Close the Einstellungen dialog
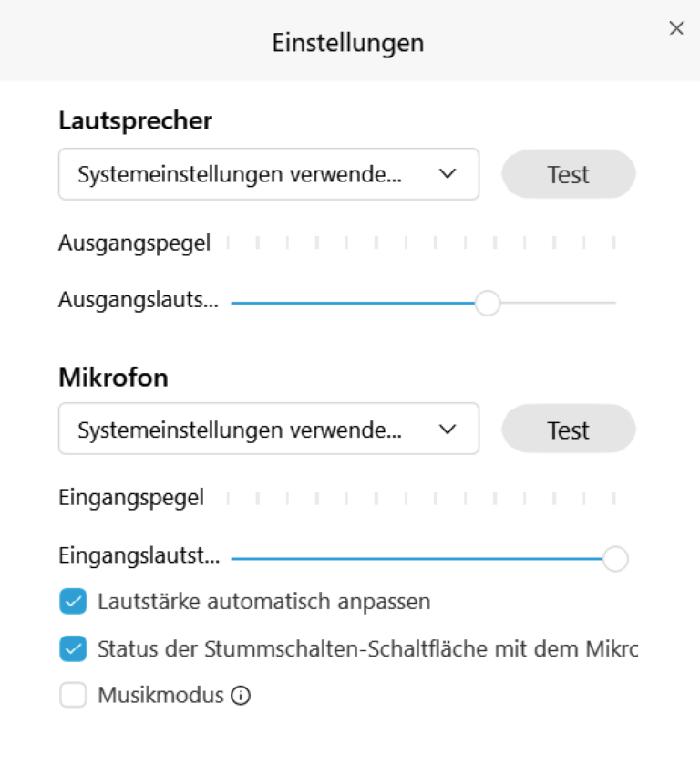Image resolution: width=700 pixels, height=766 pixels. [676, 28]
